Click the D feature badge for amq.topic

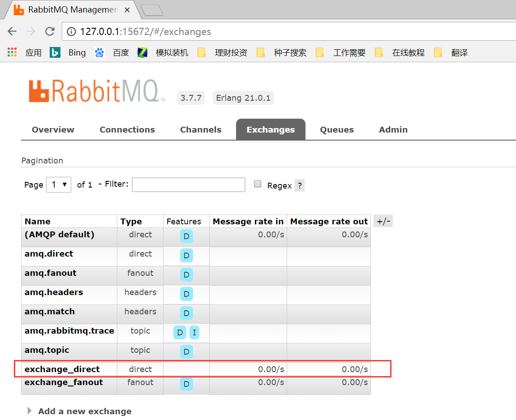pyautogui.click(x=186, y=351)
